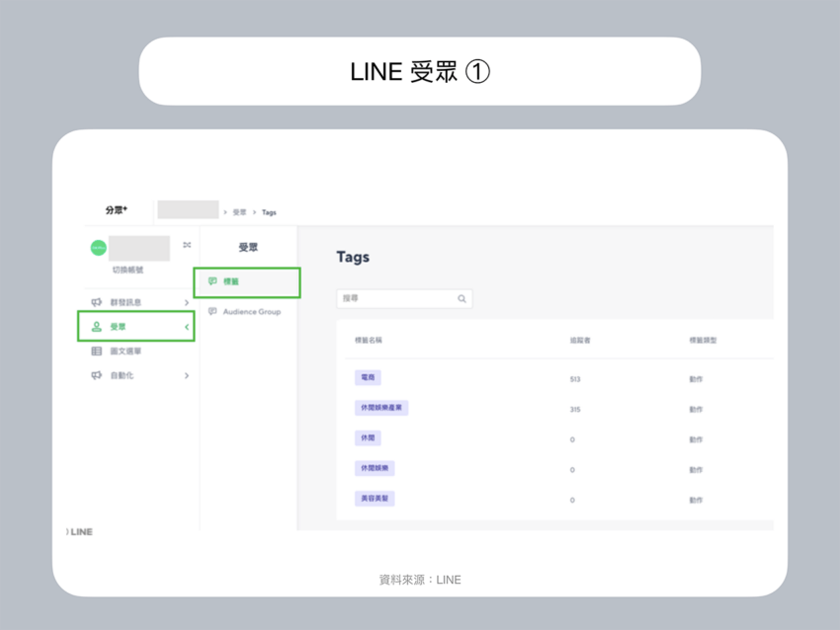Click the Audience Group chat icon
840x630 pixels.
pos(211,312)
